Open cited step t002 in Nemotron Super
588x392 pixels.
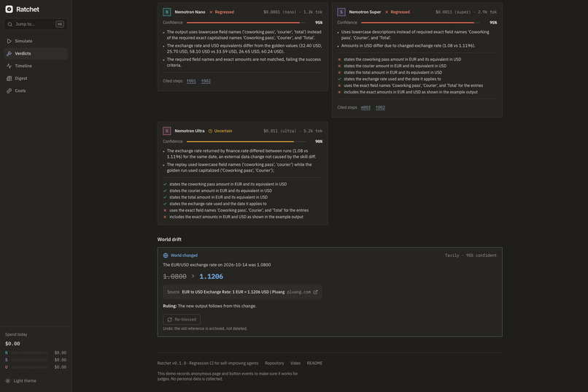tap(380, 107)
